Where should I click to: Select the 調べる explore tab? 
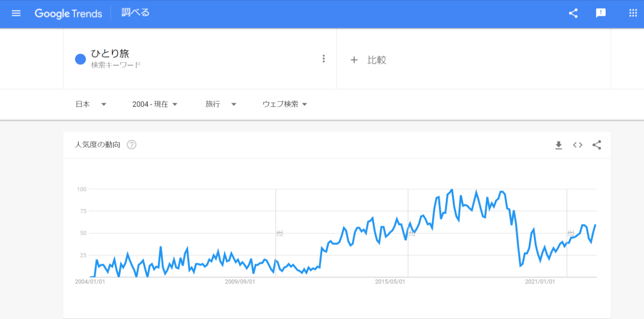click(x=135, y=13)
